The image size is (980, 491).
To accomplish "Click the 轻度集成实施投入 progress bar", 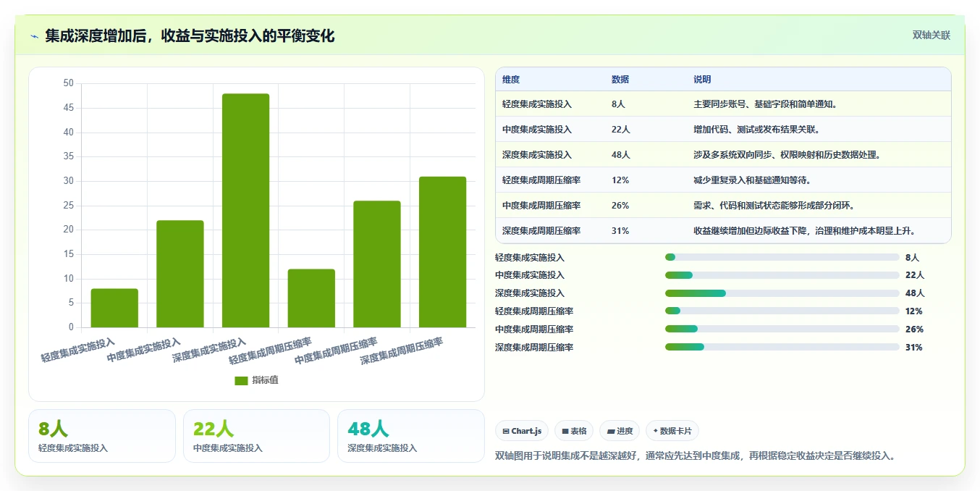I will pyautogui.click(x=782, y=257).
